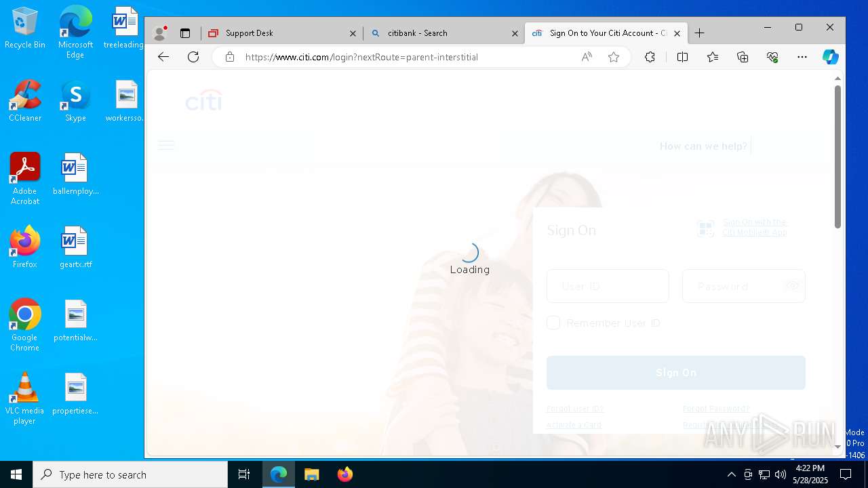
Task: Click the Citi logo
Action: tap(203, 102)
